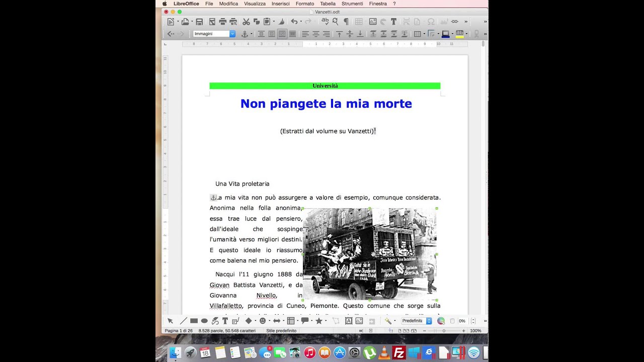This screenshot has width=644, height=362.
Task: Select the drawing Text box tool
Action: (x=225, y=321)
